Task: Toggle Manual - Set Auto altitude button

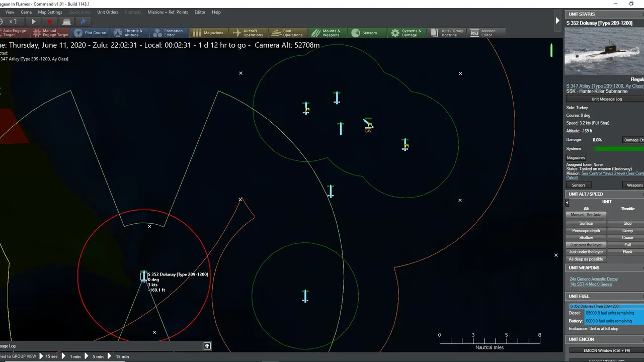Action: pos(586,215)
